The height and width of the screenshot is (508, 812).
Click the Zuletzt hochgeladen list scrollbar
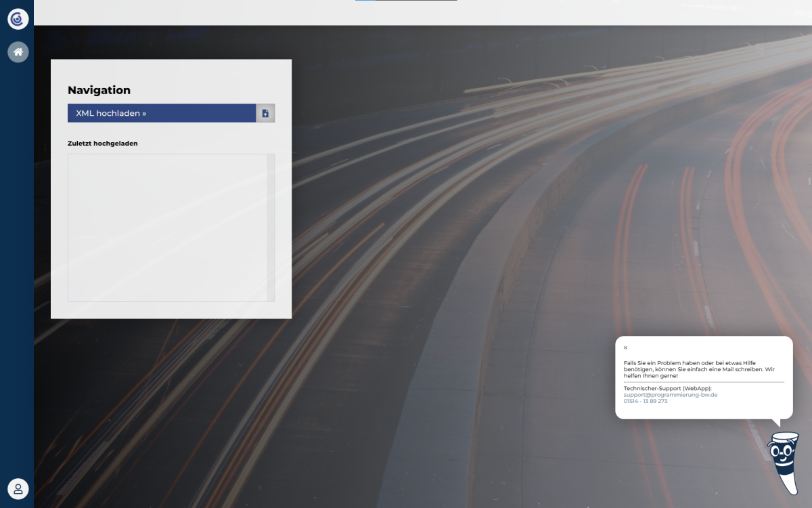(x=271, y=228)
